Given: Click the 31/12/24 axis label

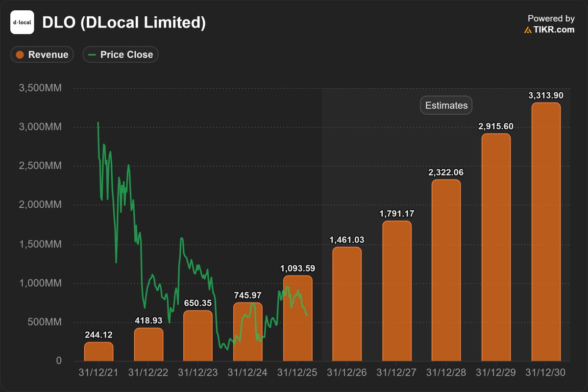Looking at the screenshot, I should coord(248,372).
